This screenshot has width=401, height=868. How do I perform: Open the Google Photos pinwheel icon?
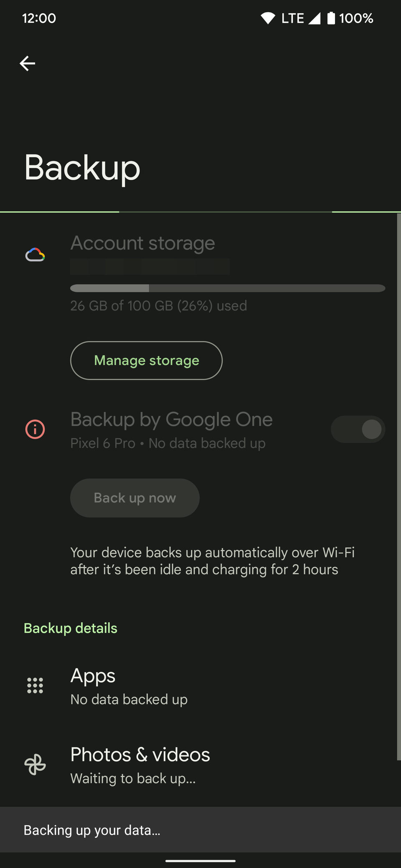(35, 765)
